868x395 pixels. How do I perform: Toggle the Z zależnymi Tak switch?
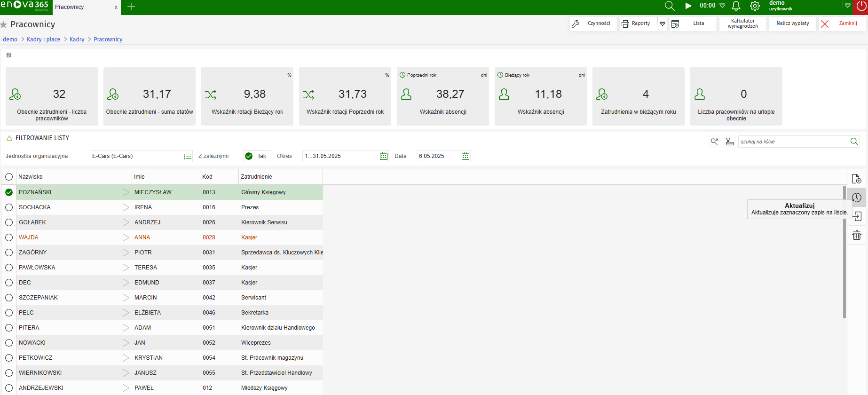click(x=257, y=156)
